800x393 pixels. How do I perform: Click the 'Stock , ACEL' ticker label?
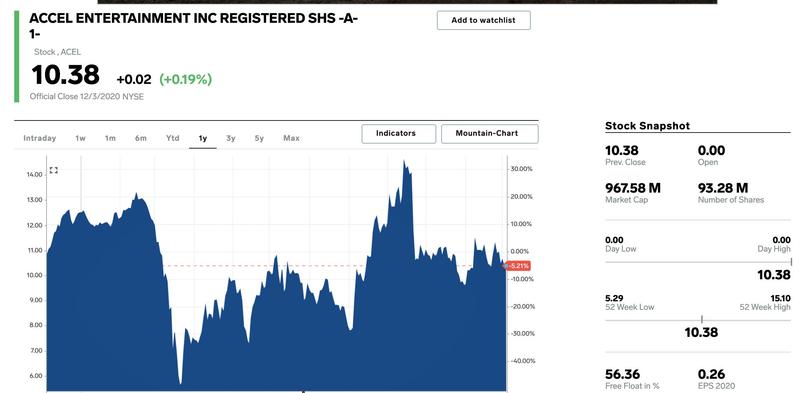coord(57,52)
